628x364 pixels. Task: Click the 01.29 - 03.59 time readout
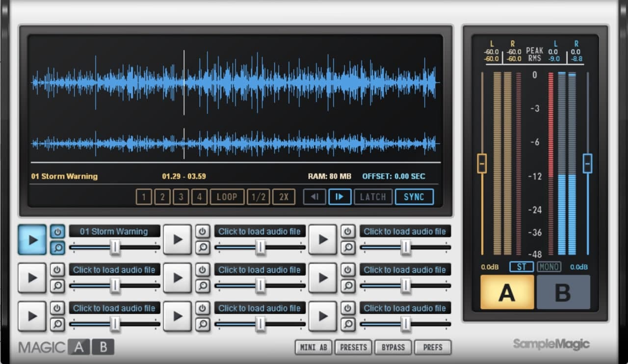[x=184, y=176]
